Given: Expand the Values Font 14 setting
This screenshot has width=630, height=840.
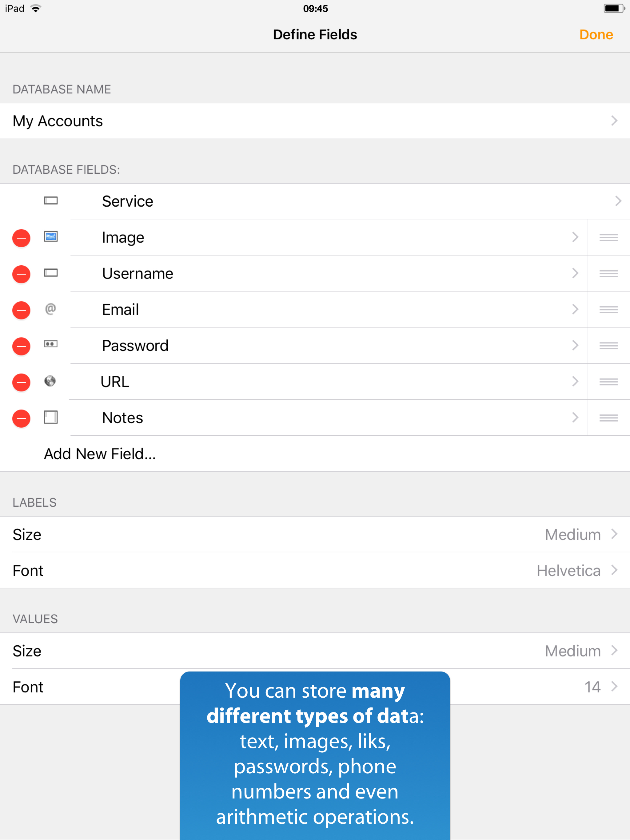Looking at the screenshot, I should pyautogui.click(x=532, y=687).
